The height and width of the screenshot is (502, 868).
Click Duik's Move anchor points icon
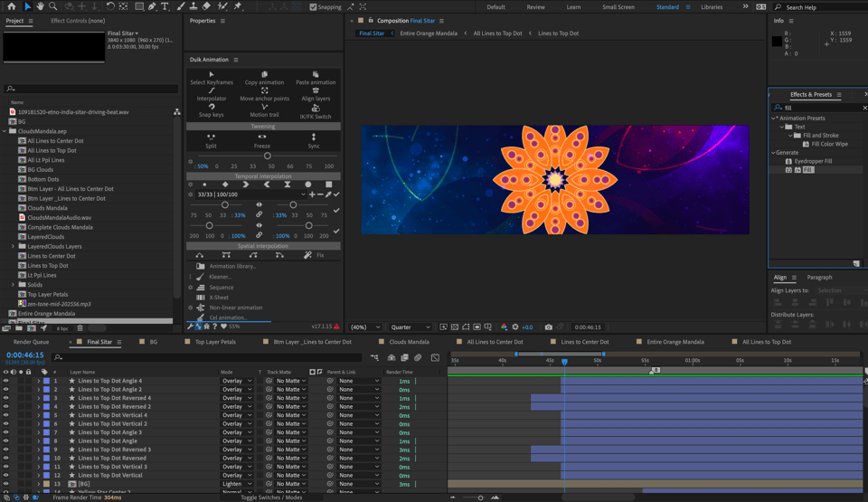264,91
